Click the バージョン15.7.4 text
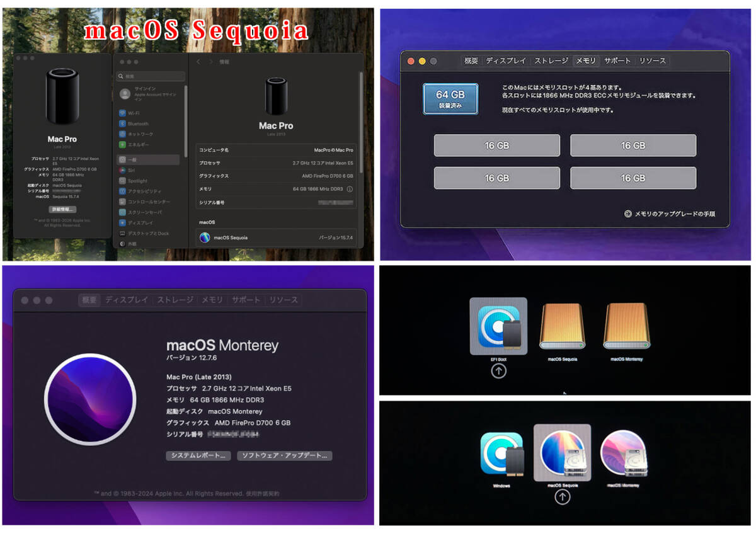 [336, 237]
